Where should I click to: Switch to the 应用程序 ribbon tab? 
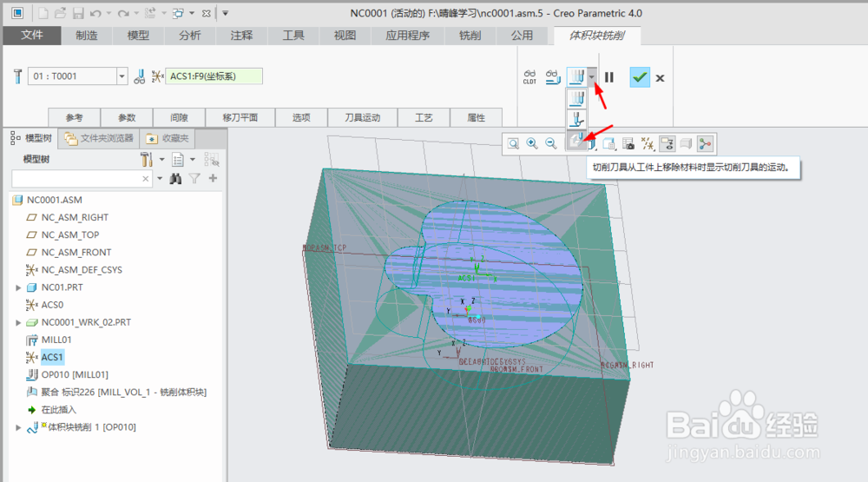407,36
